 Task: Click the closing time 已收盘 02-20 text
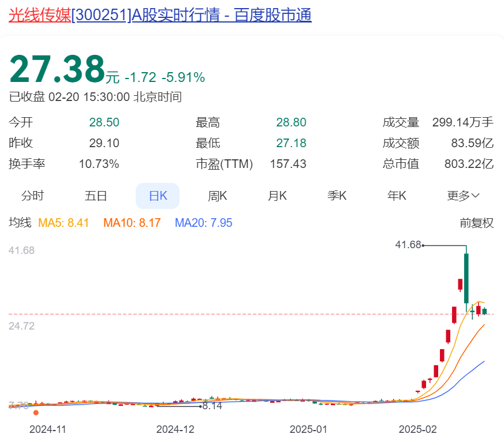point(95,97)
